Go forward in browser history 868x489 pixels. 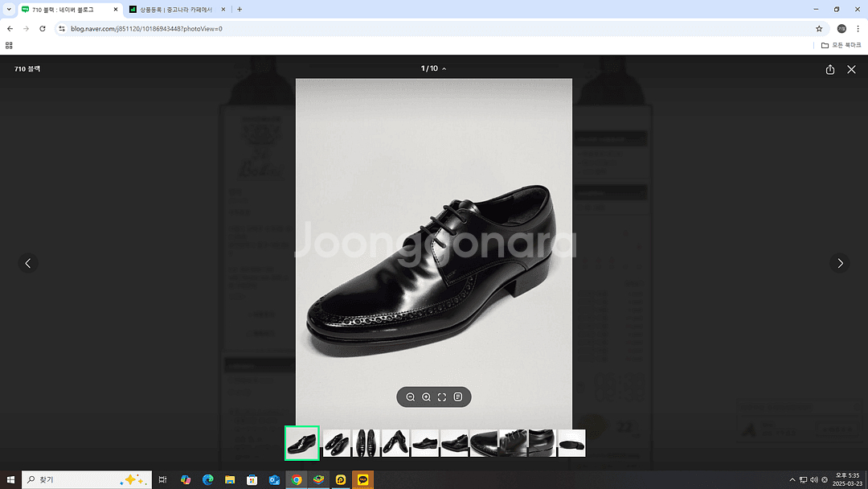click(x=26, y=29)
